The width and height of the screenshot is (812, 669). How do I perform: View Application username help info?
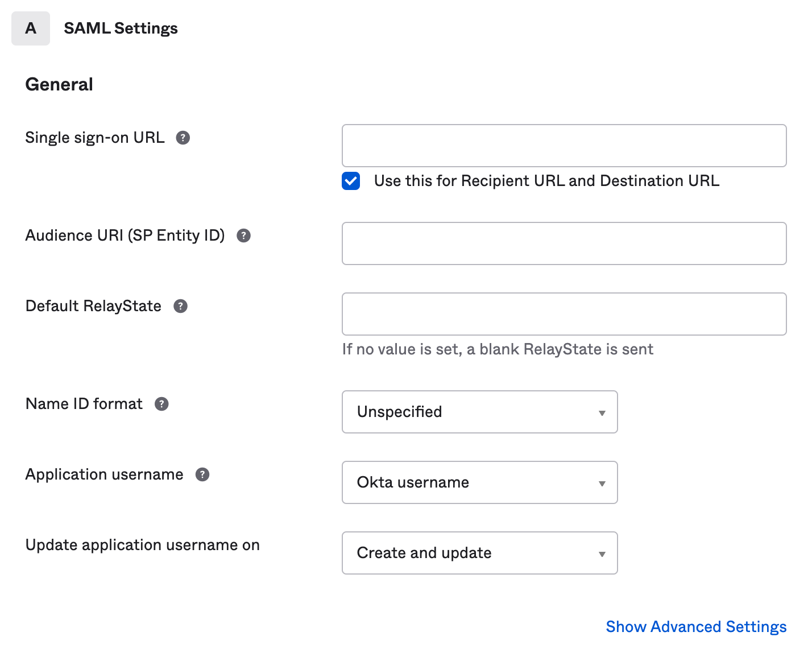(202, 474)
